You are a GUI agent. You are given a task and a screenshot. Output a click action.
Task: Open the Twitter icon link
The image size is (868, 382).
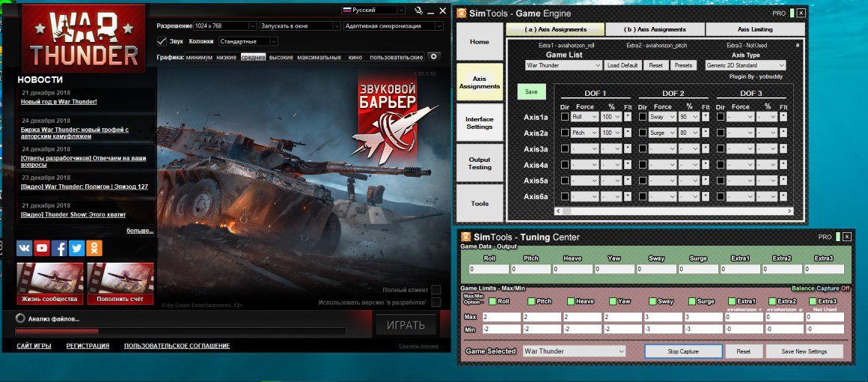[x=76, y=248]
